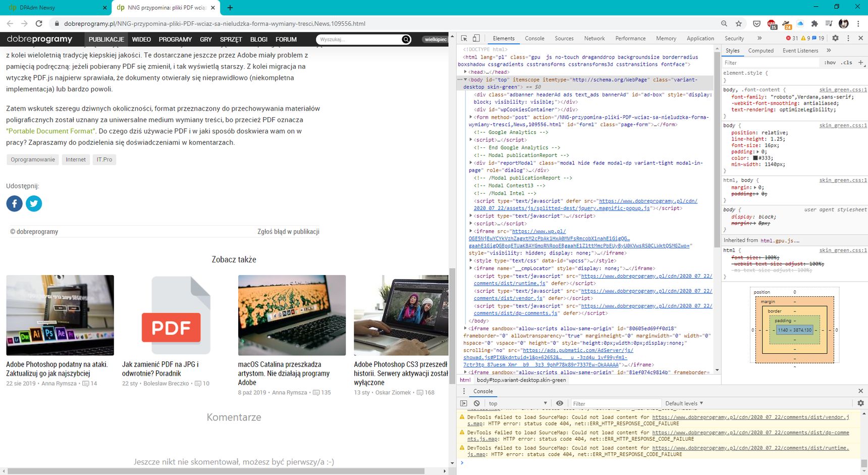Open the Security tab

click(x=734, y=38)
